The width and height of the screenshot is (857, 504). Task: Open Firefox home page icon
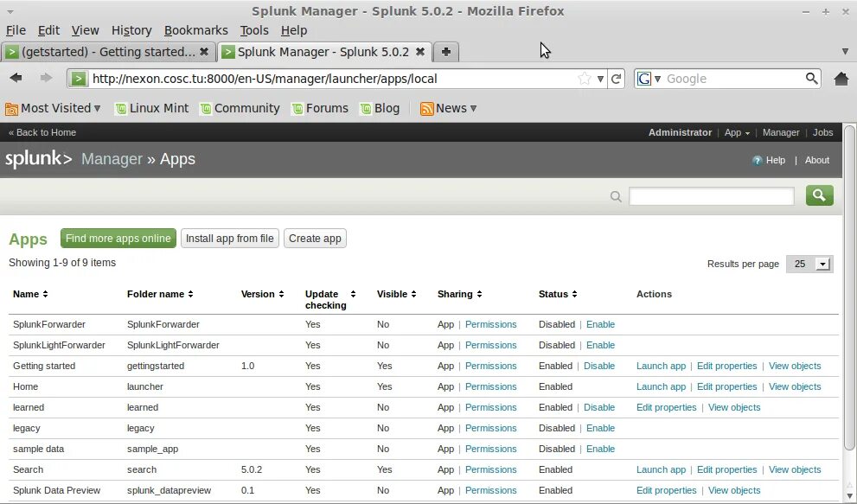tap(841, 79)
